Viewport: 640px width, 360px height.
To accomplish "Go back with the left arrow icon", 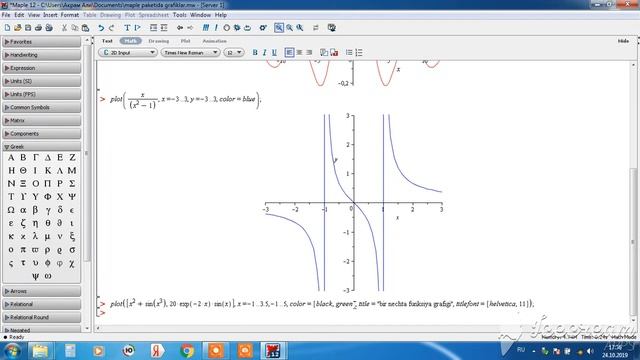I will tap(180, 28).
